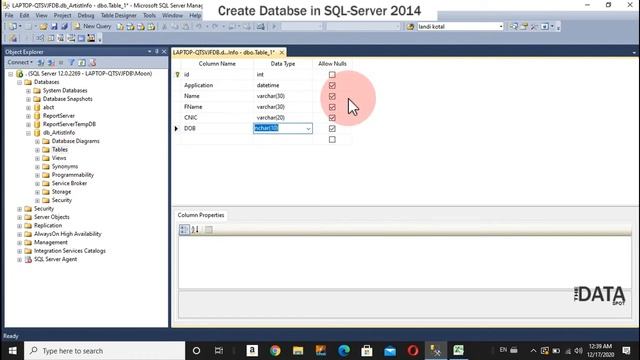The image size is (640, 360).
Task: Toggle Allow Nulls checkbox for Application row
Action: pyautogui.click(x=332, y=85)
